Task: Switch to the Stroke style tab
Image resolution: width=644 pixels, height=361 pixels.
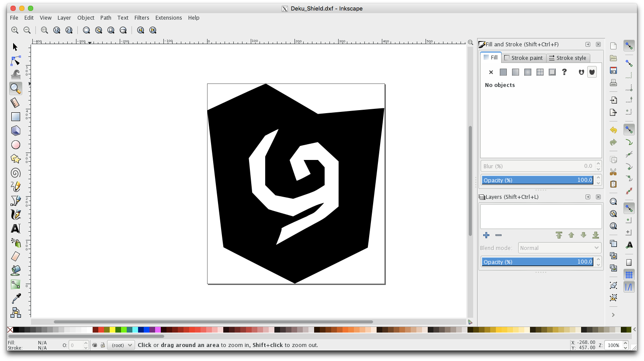Action: [568, 58]
